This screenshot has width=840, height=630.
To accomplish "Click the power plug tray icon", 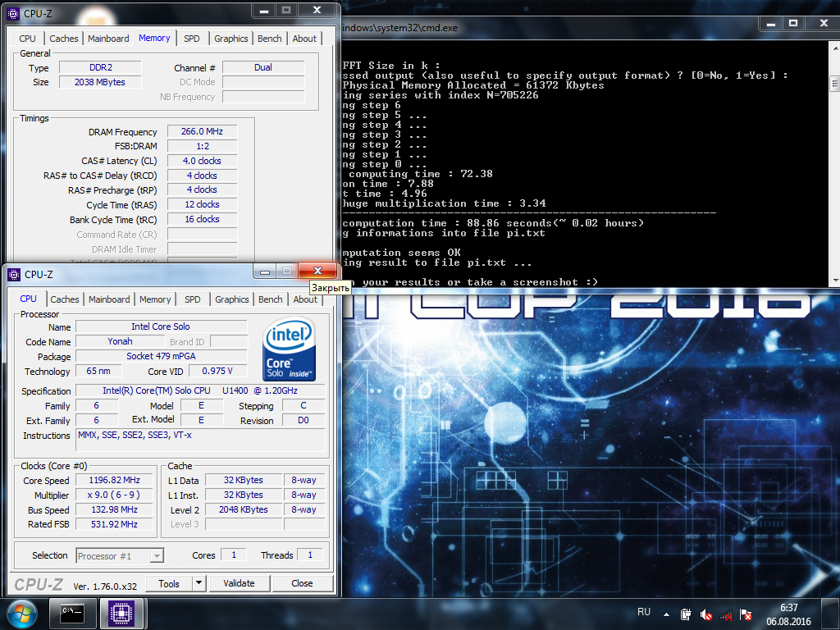I will coord(686,614).
